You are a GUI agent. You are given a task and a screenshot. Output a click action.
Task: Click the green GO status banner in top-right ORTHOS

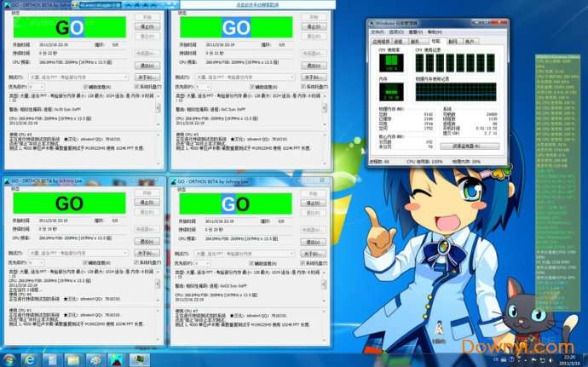tap(236, 27)
